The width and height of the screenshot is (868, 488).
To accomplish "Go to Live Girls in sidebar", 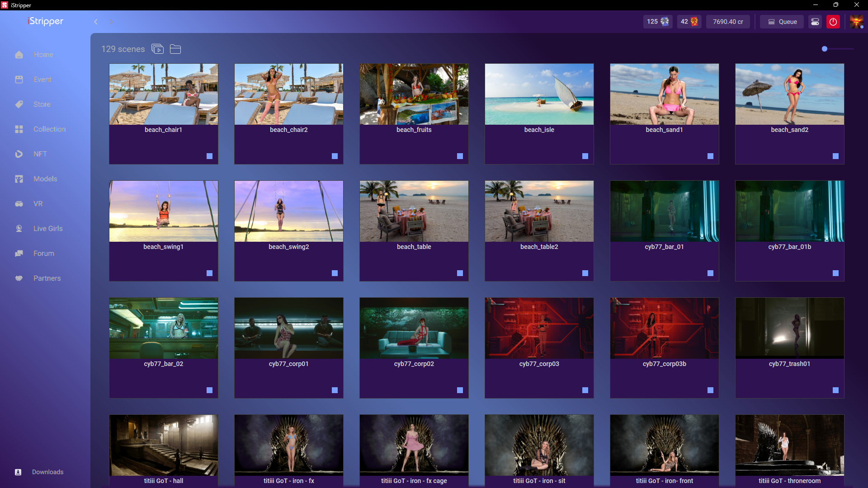I will (48, 229).
